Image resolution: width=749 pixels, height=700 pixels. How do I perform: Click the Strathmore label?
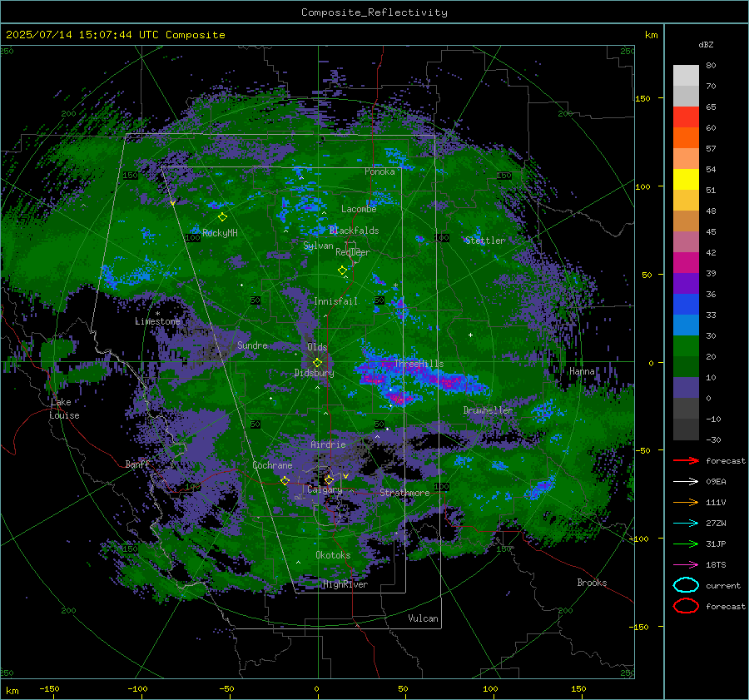[404, 493]
